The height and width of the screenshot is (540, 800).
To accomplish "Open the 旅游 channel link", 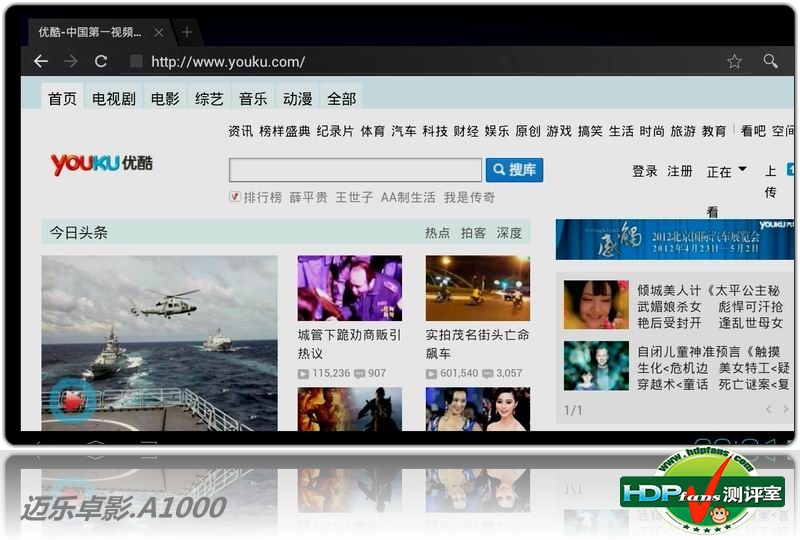I will coord(683,131).
